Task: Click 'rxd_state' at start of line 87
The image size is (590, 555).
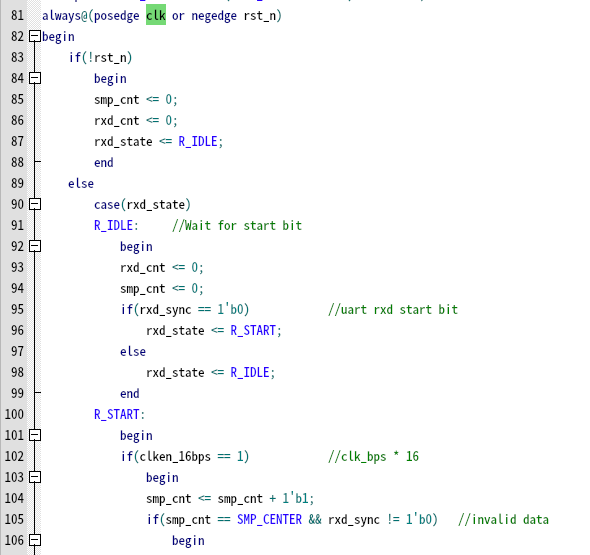Action: point(123,142)
